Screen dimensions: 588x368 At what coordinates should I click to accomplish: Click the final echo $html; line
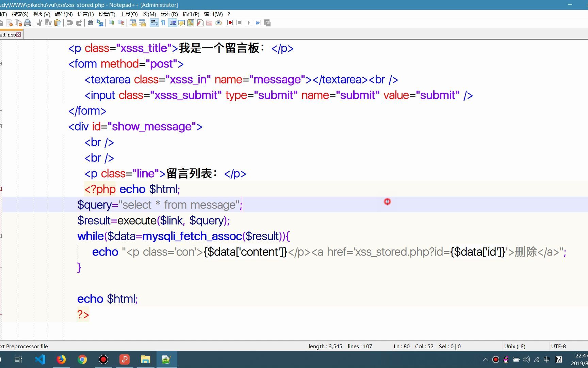pyautogui.click(x=108, y=299)
